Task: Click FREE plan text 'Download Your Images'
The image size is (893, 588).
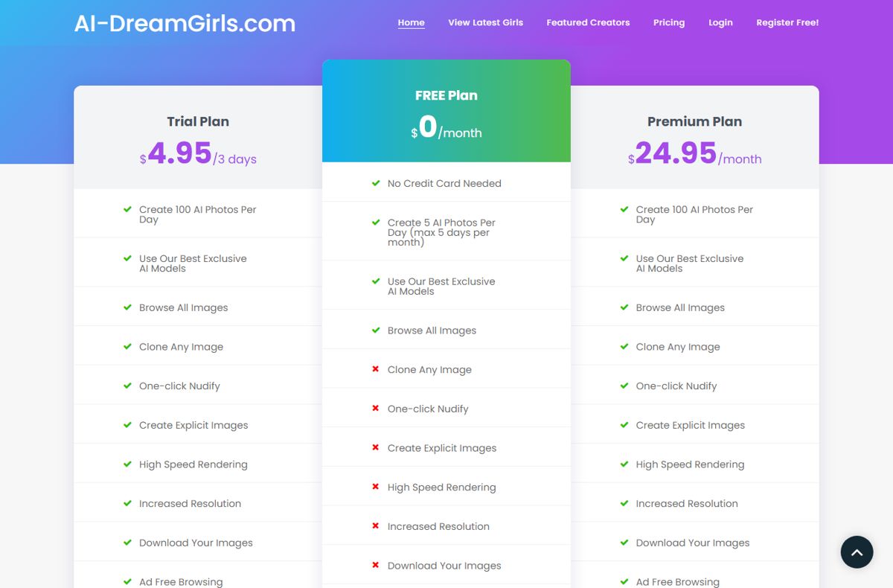Action: [444, 566]
